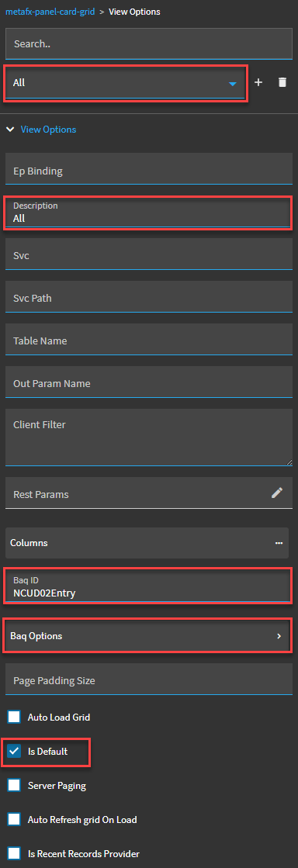The image size is (298, 868).
Task: Focus the Search field
Action: 148,43
